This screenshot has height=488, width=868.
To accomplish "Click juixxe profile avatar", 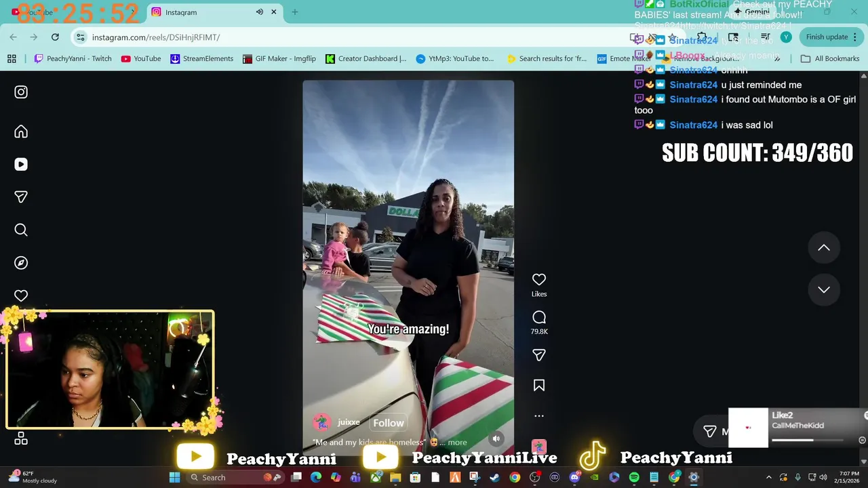I will 321,422.
